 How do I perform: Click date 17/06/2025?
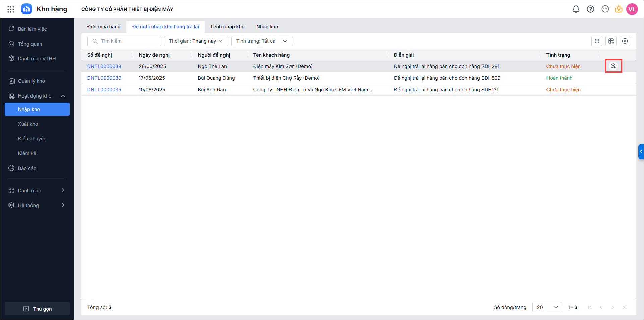[152, 78]
